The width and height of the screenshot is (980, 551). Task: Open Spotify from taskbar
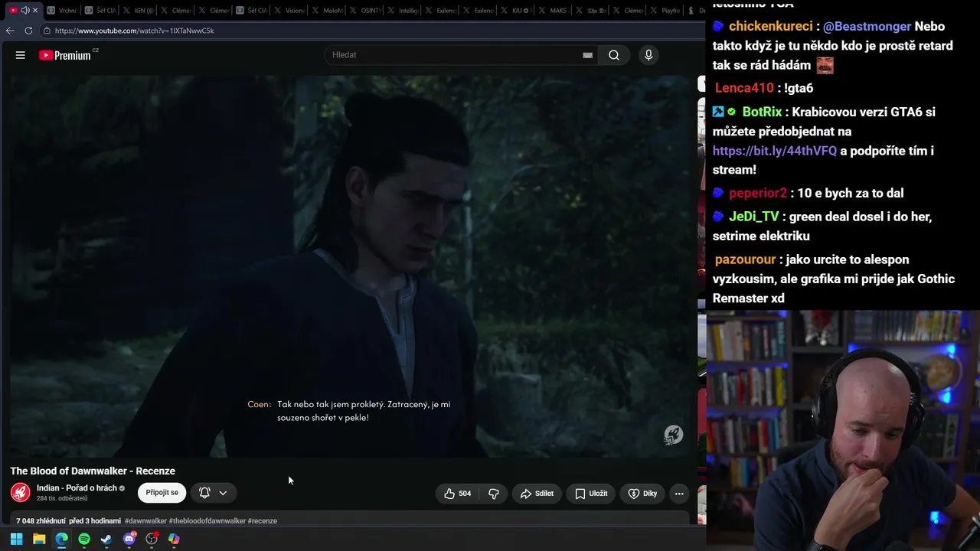tap(84, 539)
